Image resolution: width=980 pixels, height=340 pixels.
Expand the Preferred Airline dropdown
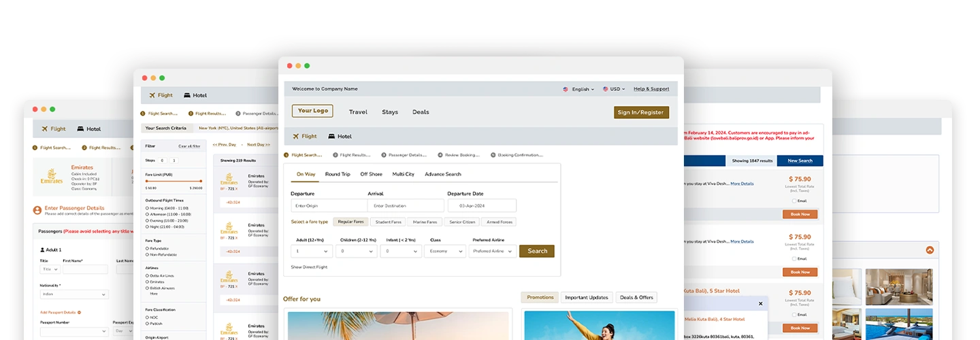tap(492, 251)
